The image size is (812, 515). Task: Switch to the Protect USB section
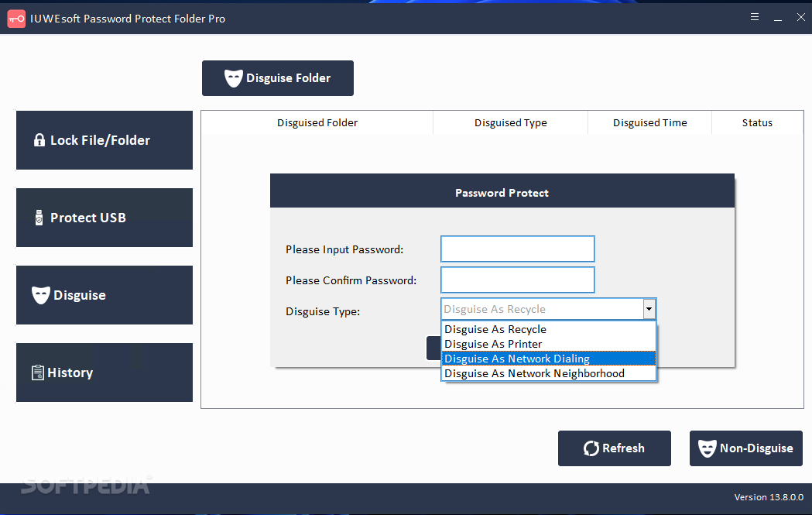tap(104, 218)
